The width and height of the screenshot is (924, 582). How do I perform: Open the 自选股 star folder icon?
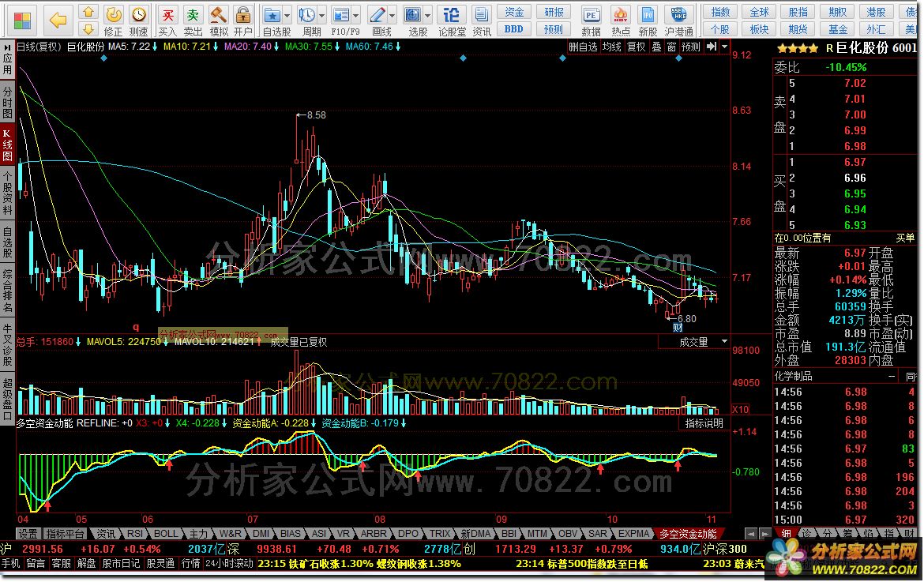272,15
